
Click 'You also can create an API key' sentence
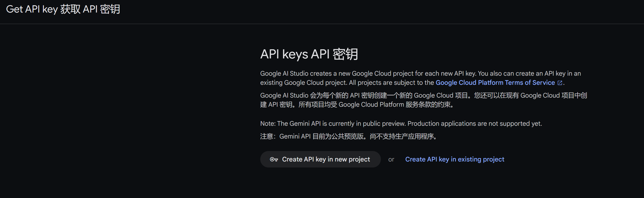(529, 74)
